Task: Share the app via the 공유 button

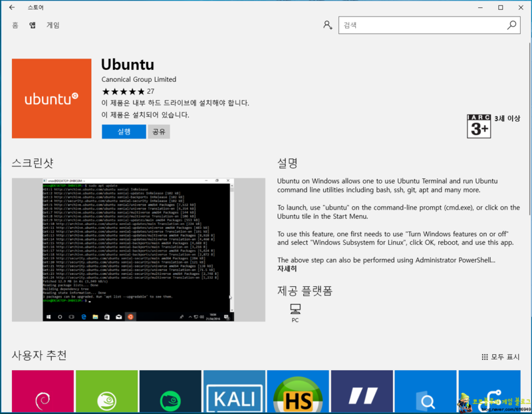Action: coord(159,131)
